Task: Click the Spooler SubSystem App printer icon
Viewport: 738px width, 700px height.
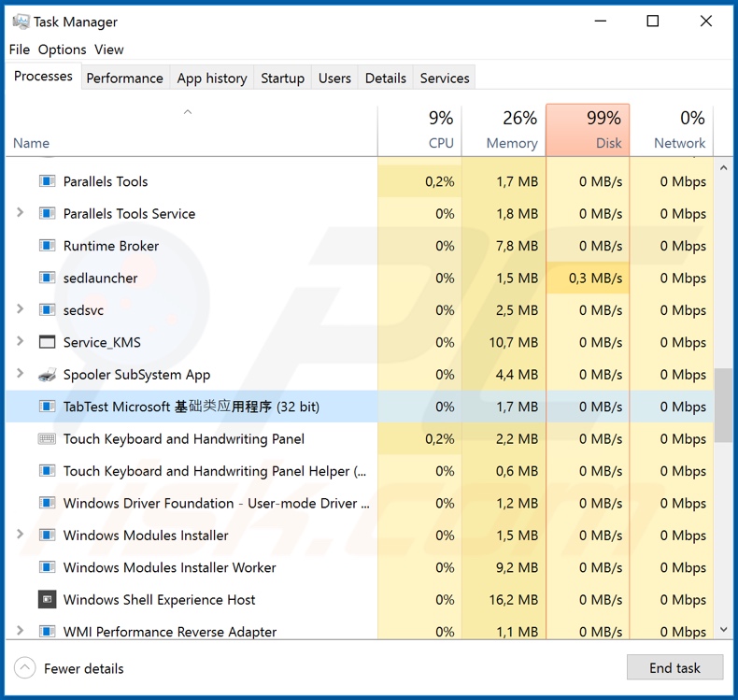Action: coord(47,375)
